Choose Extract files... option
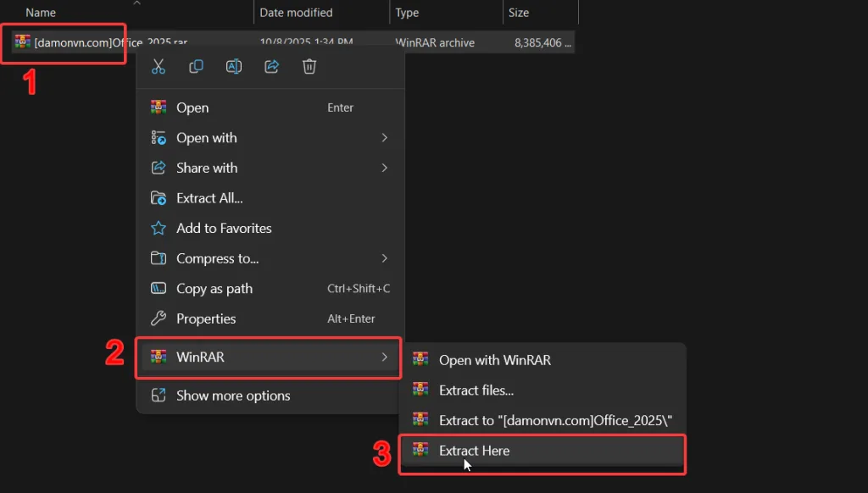Screen dimensions: 868x493 click(476, 390)
